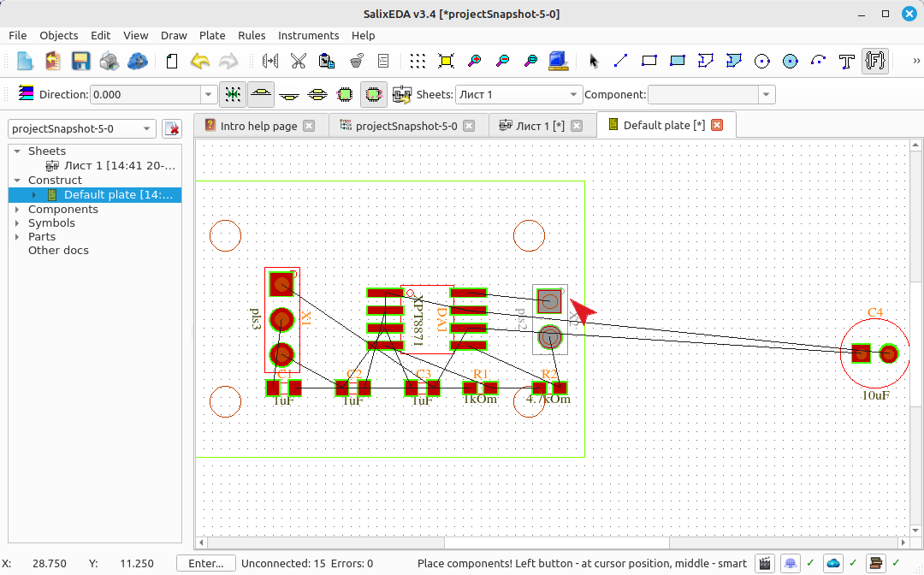Select the Line drawing tool
924x575 pixels.
pos(620,61)
